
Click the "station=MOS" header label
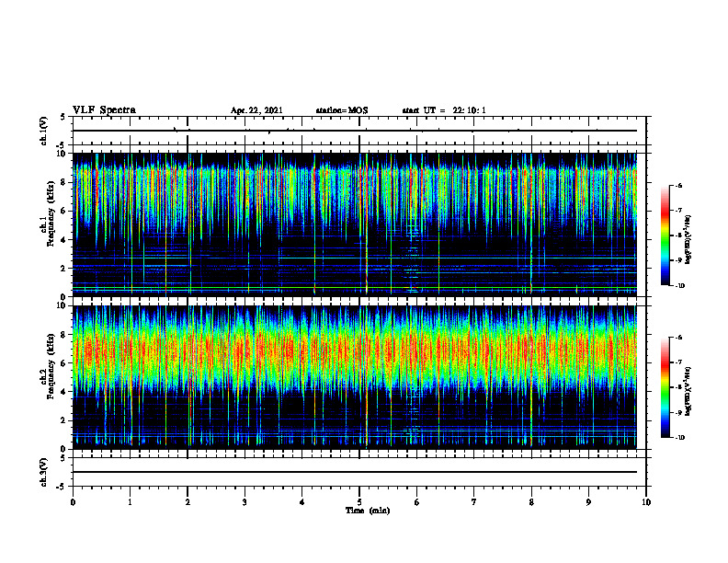click(x=342, y=110)
